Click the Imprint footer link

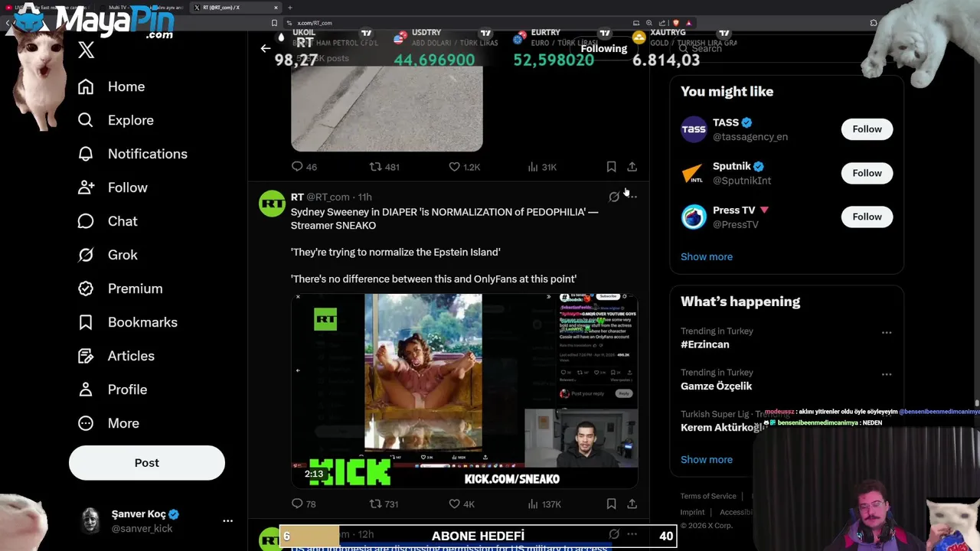tap(692, 512)
